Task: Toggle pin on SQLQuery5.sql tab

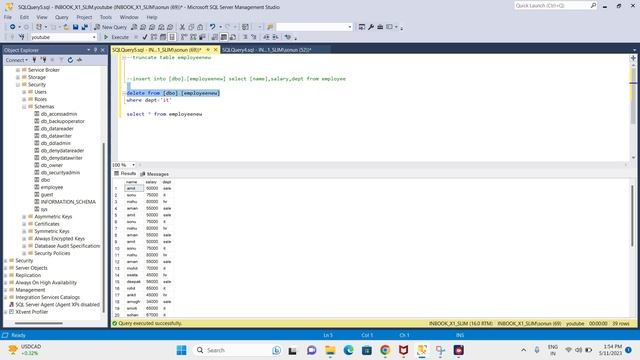Action: [208, 50]
